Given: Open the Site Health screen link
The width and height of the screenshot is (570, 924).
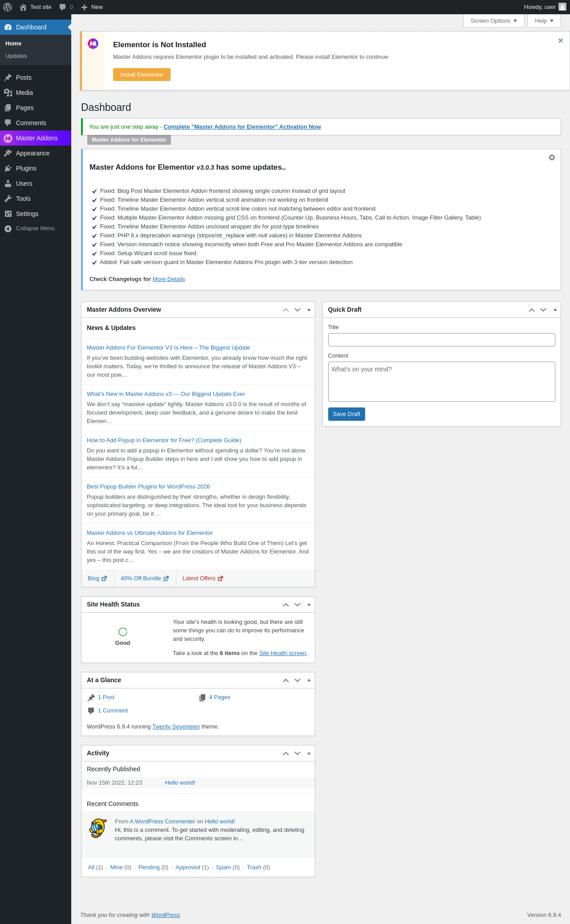Looking at the screenshot, I should (x=282, y=653).
